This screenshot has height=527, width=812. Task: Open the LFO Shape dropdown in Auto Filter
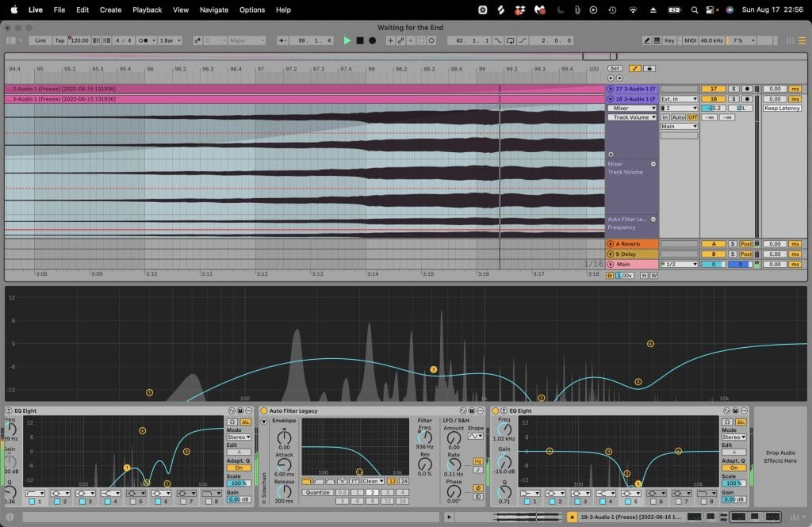476,437
